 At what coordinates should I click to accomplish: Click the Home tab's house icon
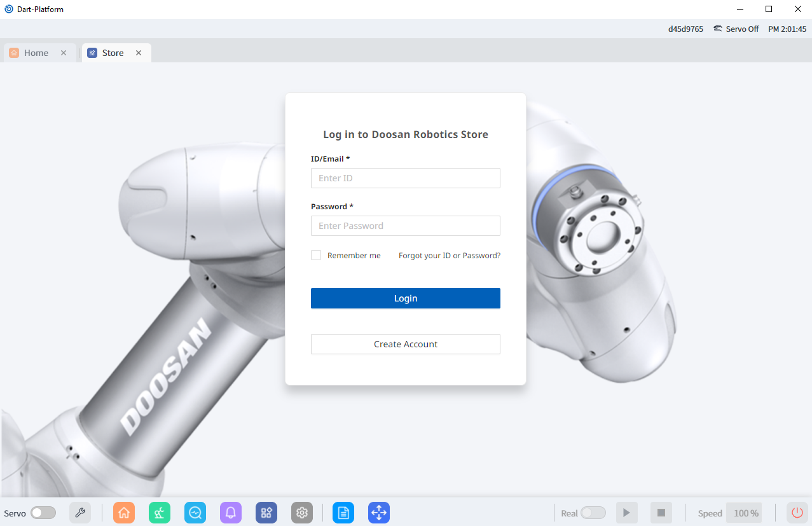[x=14, y=53]
